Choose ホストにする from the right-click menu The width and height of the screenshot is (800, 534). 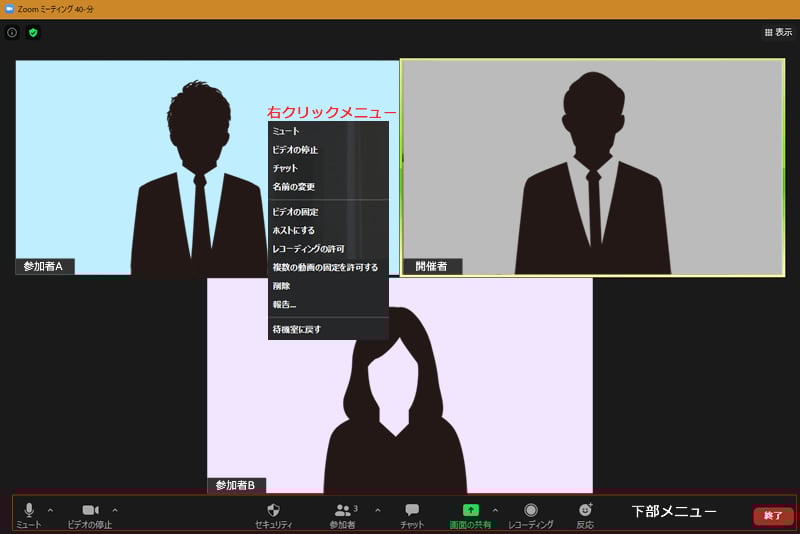point(294,230)
